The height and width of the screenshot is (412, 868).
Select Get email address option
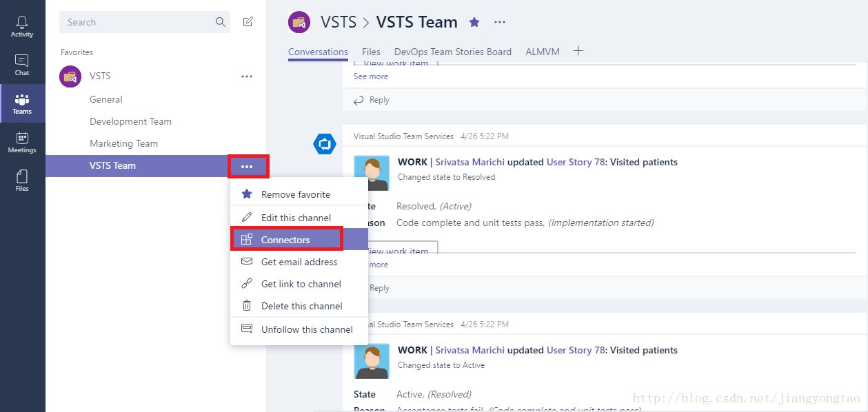tap(299, 262)
